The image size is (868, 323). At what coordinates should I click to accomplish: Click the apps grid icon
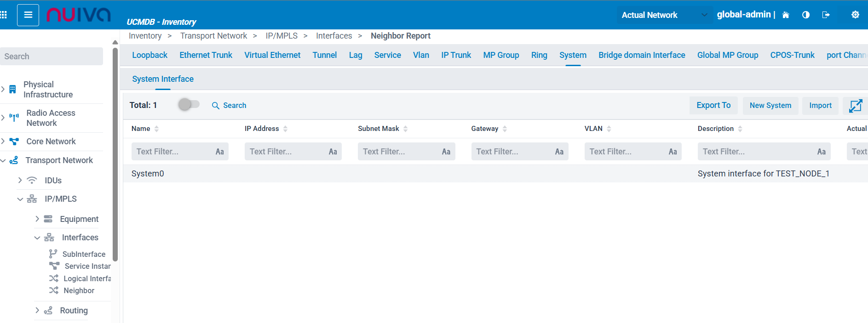coord(4,15)
